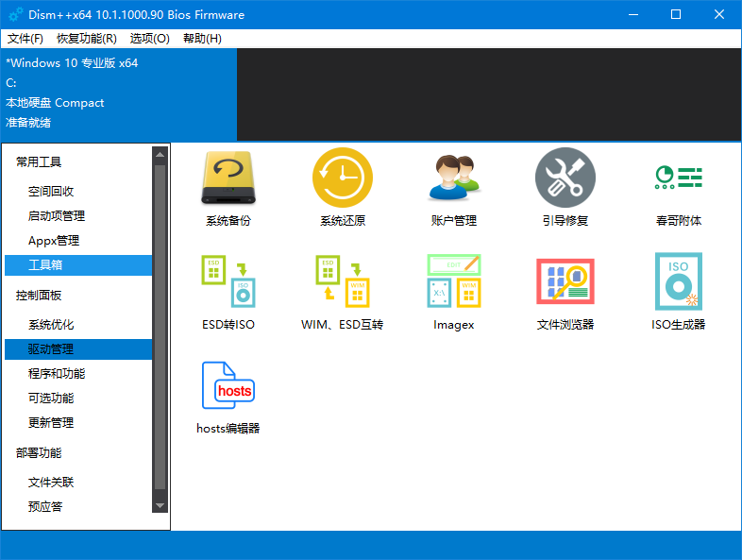Launch the ISO生成器 ISO maker

tap(678, 282)
